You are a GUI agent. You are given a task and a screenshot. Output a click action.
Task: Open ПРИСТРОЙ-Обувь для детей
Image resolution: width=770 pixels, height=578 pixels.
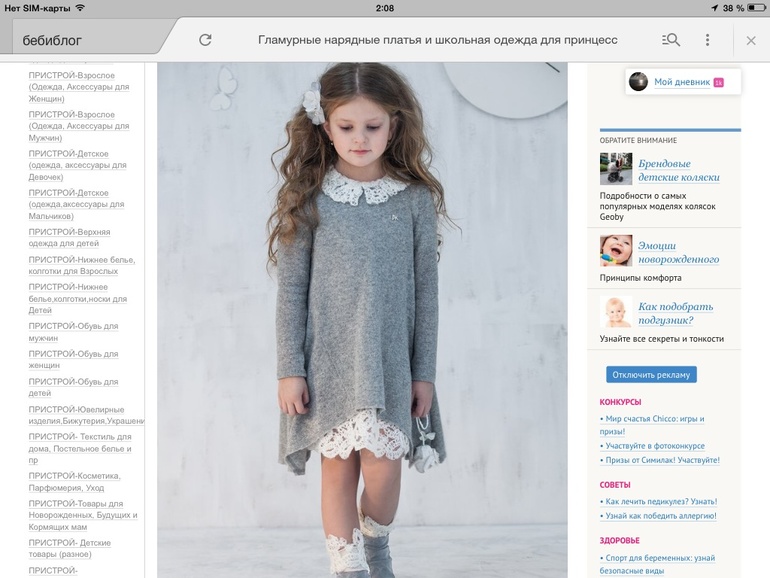73,387
